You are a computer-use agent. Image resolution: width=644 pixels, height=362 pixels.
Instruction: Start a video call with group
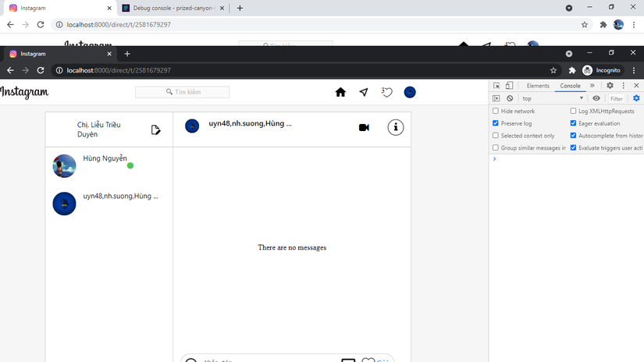coord(364,128)
